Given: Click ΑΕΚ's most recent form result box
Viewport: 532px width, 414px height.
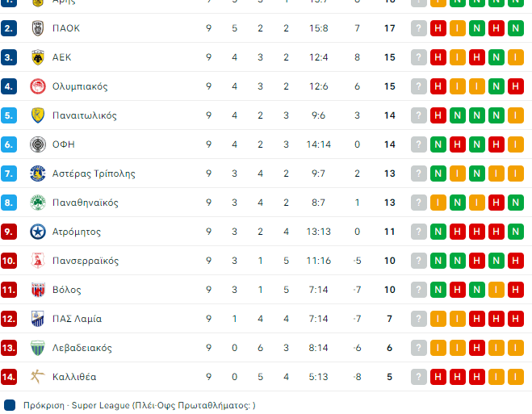Looking at the screenshot, I should tap(438, 57).
